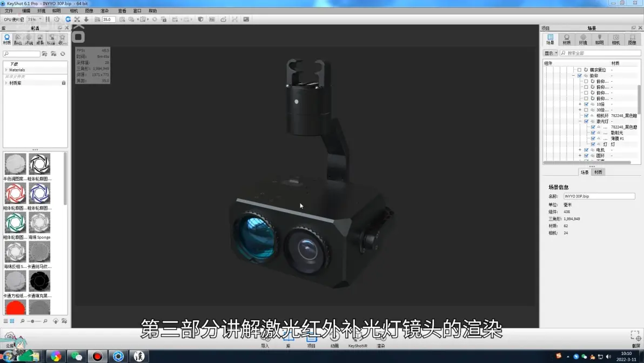Open the 图像 project tab

click(632, 39)
